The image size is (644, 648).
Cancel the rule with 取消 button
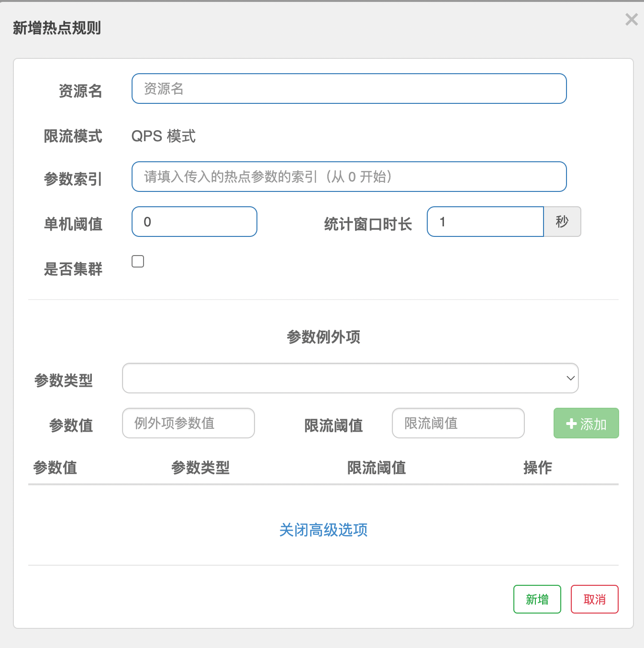[595, 599]
